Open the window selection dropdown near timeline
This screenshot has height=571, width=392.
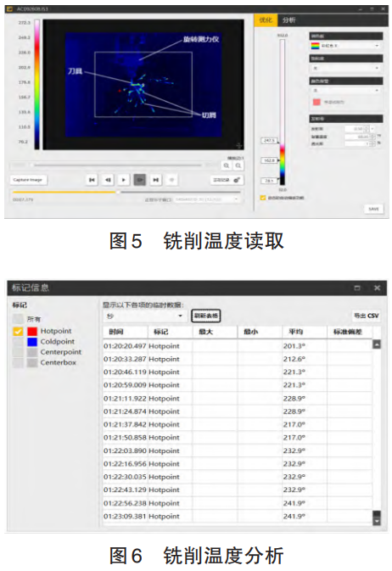pyautogui.click(x=207, y=199)
